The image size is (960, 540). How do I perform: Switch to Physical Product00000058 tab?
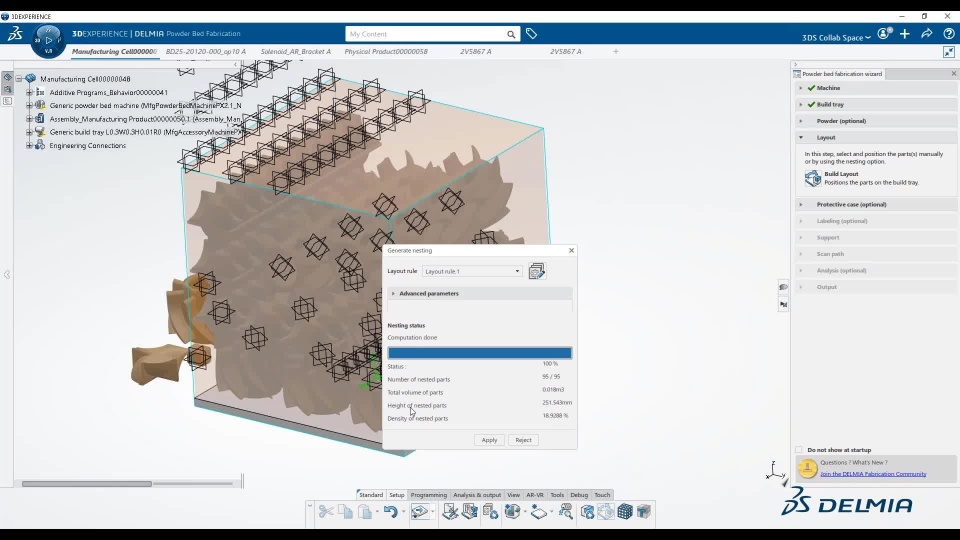[386, 51]
